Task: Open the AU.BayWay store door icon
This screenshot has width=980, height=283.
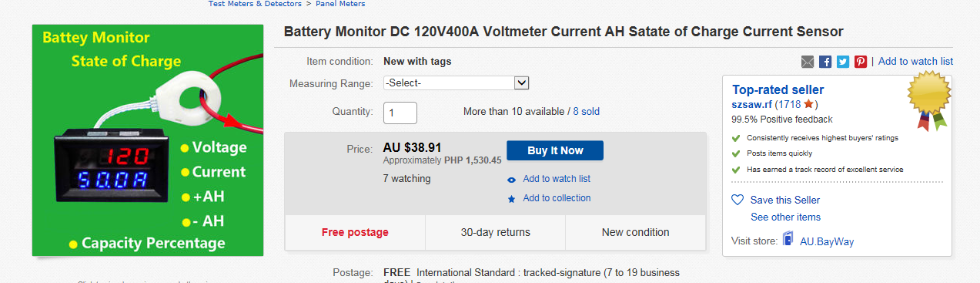Action: click(788, 240)
